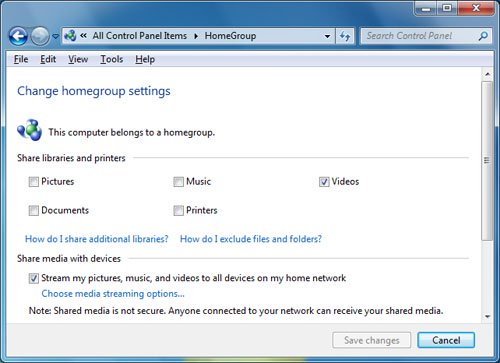
Task: Uncheck the Videos checkbox
Action: [x=324, y=182]
